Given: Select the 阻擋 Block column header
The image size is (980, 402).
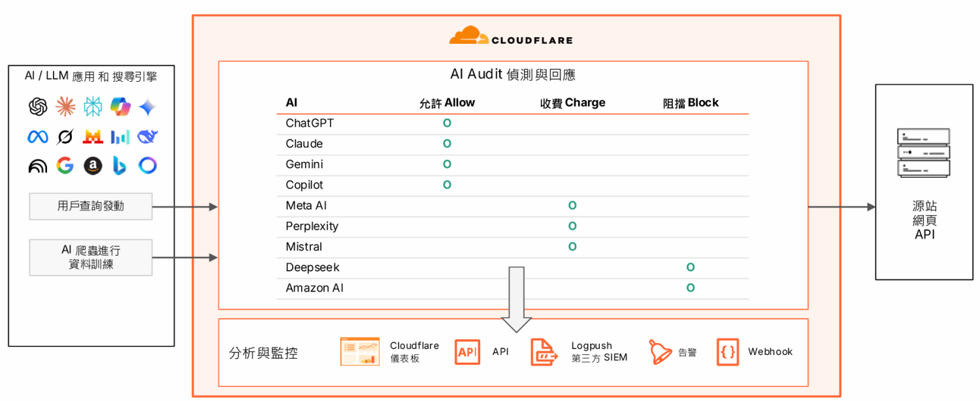Looking at the screenshot, I should (691, 103).
